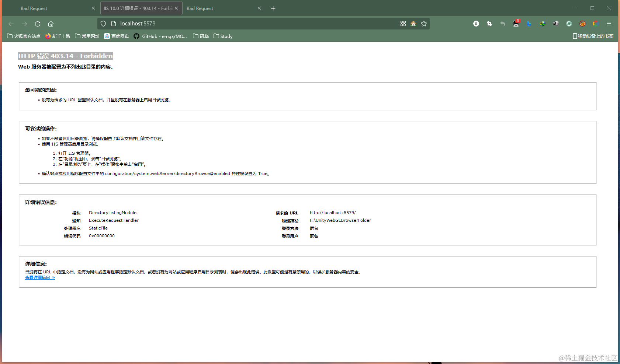
Task: Reload the current page
Action: click(x=38, y=24)
